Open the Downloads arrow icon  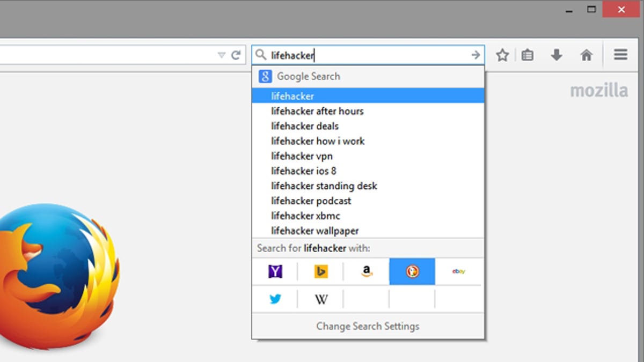[x=557, y=55]
